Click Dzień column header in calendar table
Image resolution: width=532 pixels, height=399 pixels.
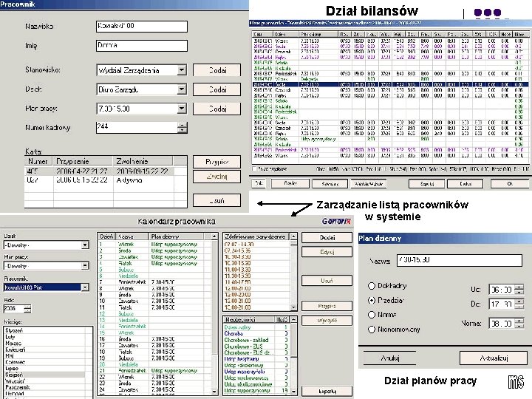click(x=106, y=236)
